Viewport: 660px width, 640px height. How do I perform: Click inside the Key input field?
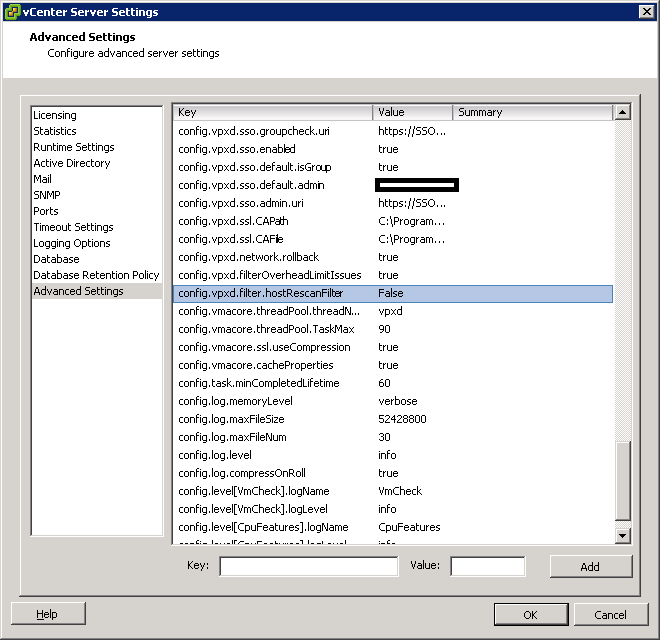click(309, 566)
